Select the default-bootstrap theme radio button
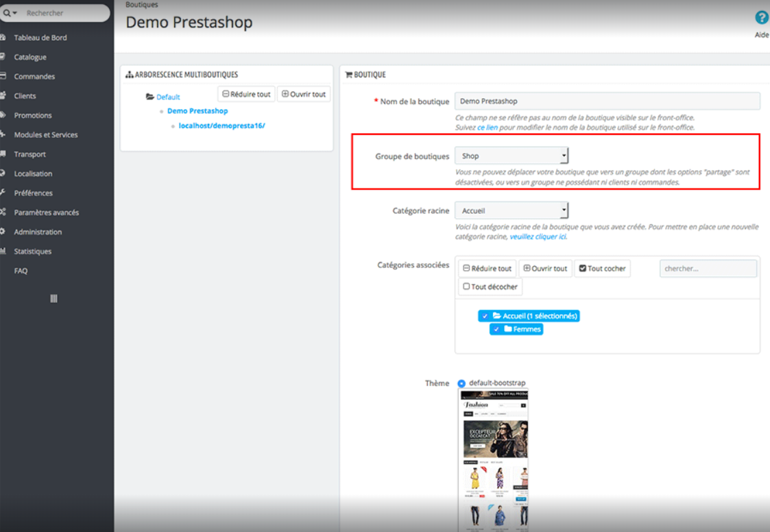770x532 pixels. [461, 383]
